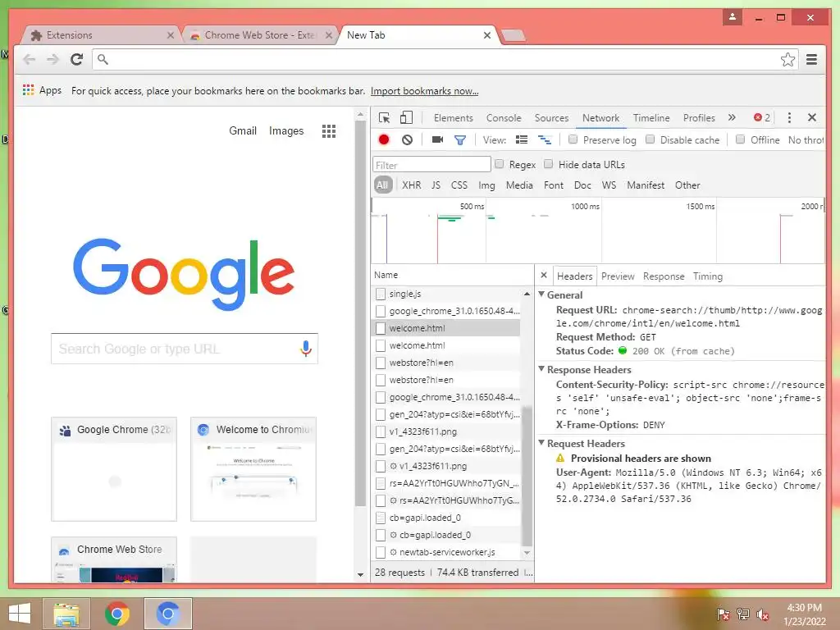Switch to the Timeline tab

[651, 118]
